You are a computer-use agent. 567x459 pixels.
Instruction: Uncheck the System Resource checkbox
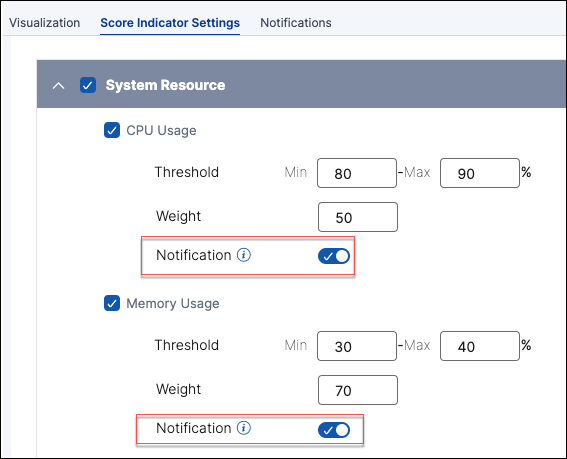tap(88, 85)
